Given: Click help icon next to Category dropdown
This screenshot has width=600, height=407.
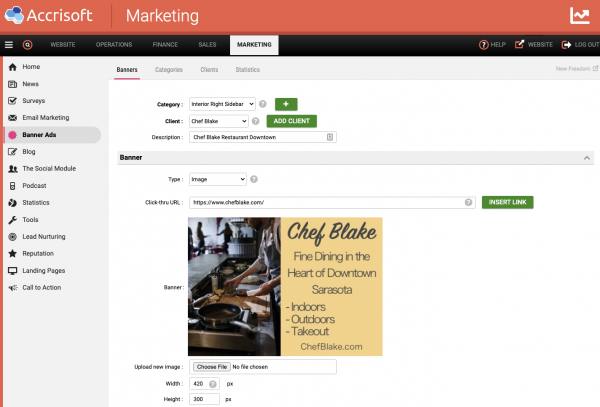Looking at the screenshot, I should tap(262, 104).
